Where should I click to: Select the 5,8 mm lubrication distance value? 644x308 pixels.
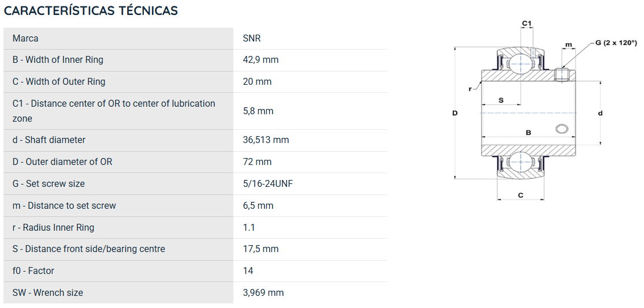[258, 111]
